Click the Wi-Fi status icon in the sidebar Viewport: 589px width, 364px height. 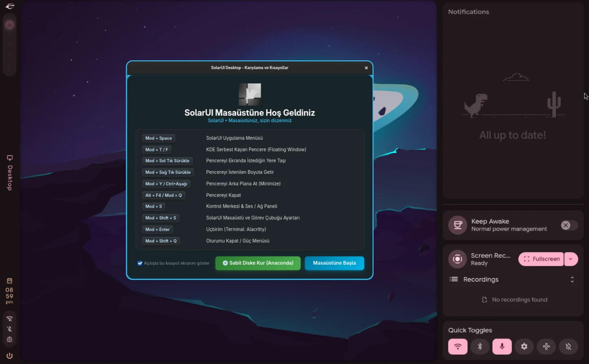[9, 319]
